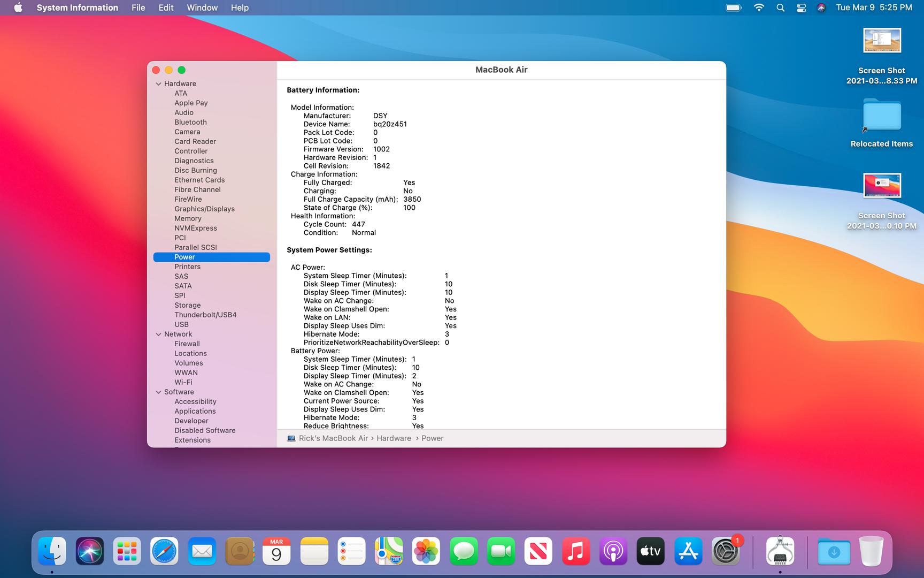Open Apple TV app in Dock
This screenshot has height=578, width=924.
click(x=651, y=551)
